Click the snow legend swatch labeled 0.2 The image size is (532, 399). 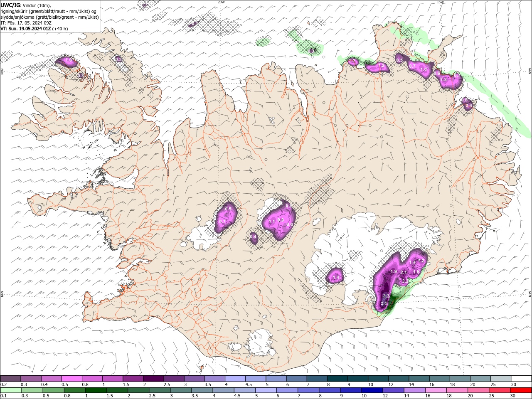(x=11, y=379)
